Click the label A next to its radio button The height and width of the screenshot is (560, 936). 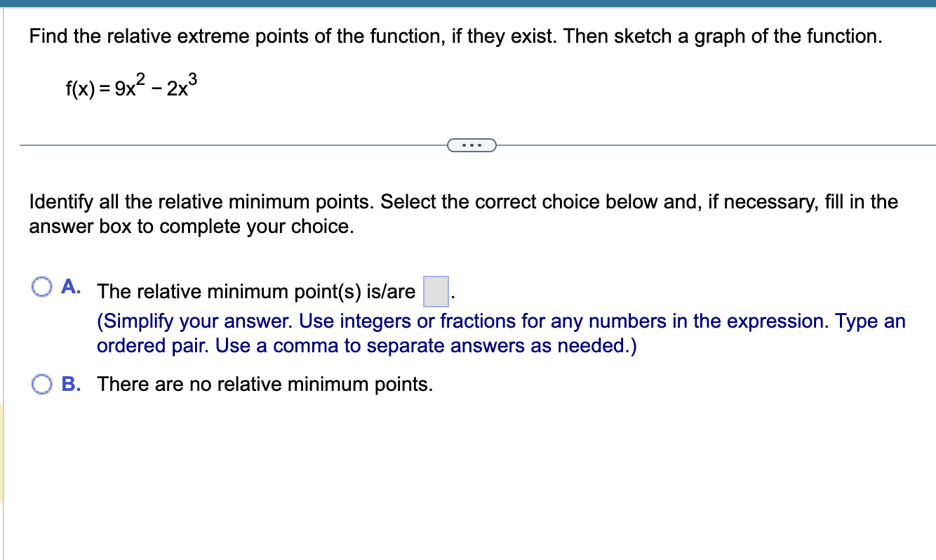tap(70, 286)
